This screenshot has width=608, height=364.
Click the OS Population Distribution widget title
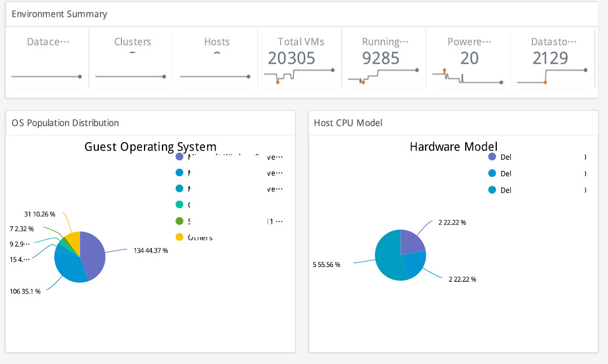coord(65,123)
